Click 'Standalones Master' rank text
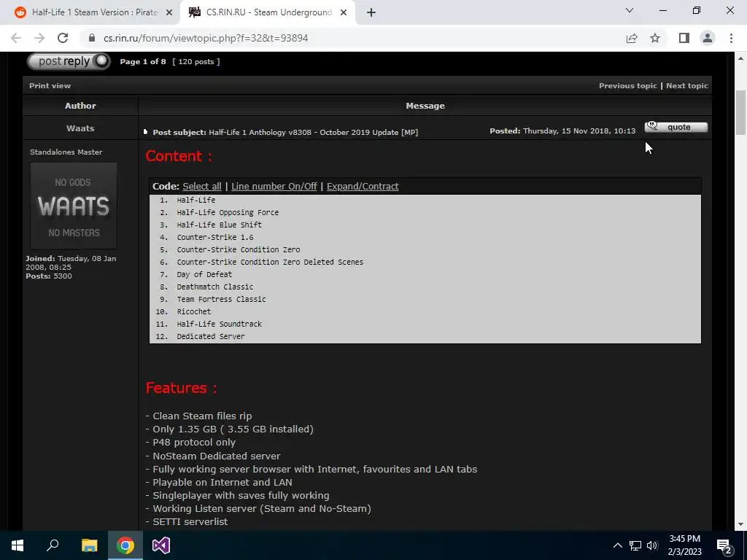The height and width of the screenshot is (560, 747). [66, 152]
